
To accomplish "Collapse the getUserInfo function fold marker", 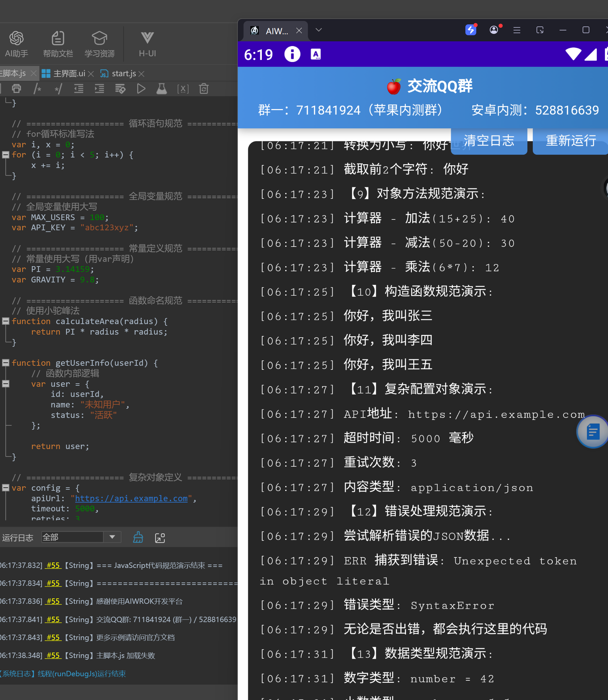I will pyautogui.click(x=6, y=363).
